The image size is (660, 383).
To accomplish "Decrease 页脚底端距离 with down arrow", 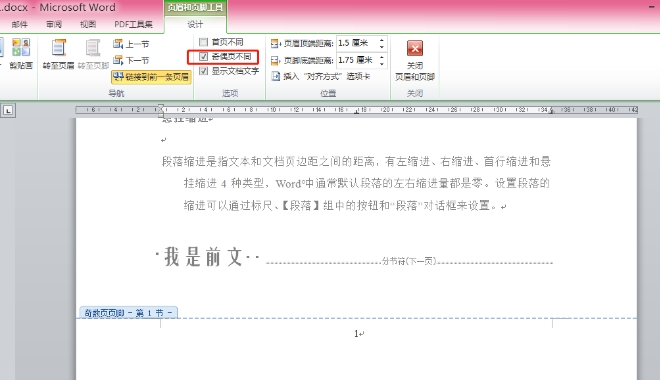I will tap(382, 63).
